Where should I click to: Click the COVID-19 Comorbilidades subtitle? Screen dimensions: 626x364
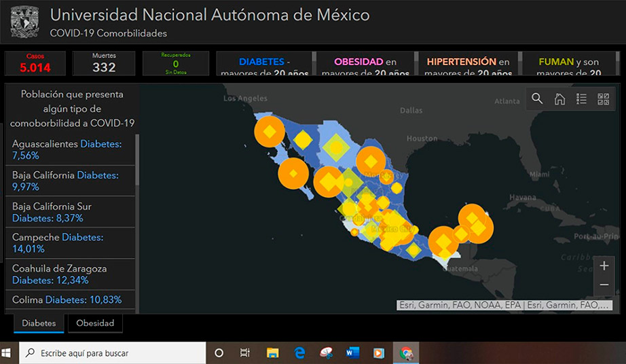(108, 33)
